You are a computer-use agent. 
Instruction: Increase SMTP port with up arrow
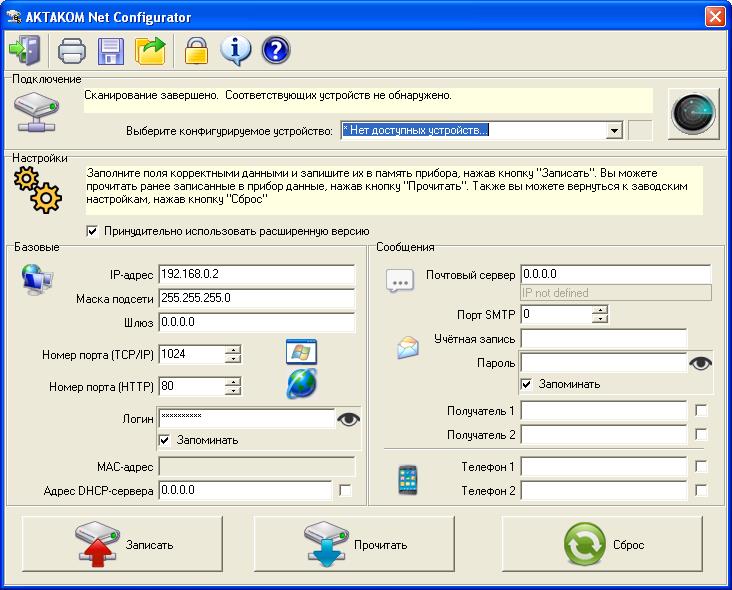(x=600, y=309)
